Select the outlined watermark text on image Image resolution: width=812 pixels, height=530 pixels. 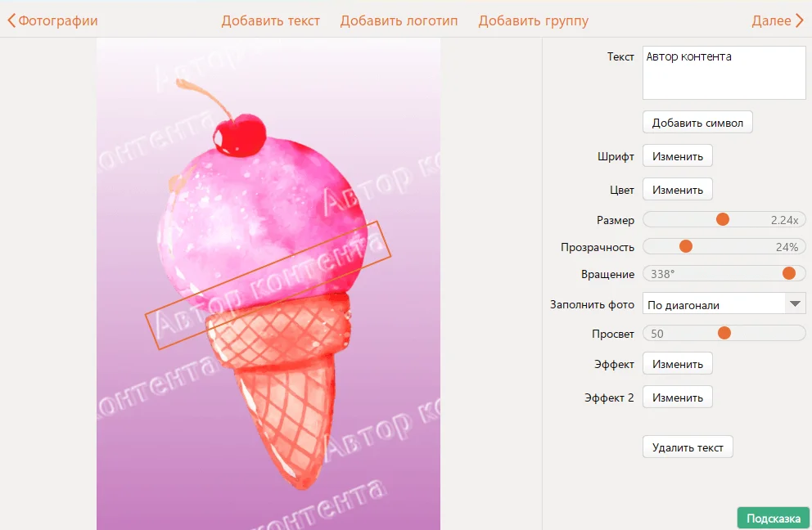point(268,285)
